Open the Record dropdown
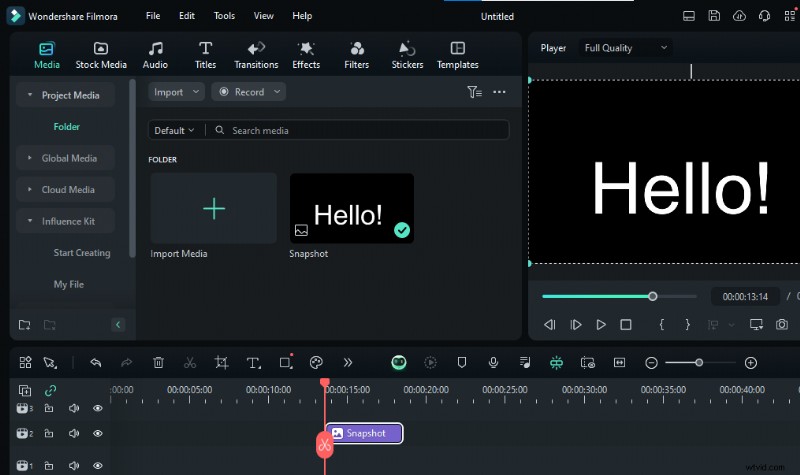This screenshot has height=475, width=800. click(x=248, y=92)
